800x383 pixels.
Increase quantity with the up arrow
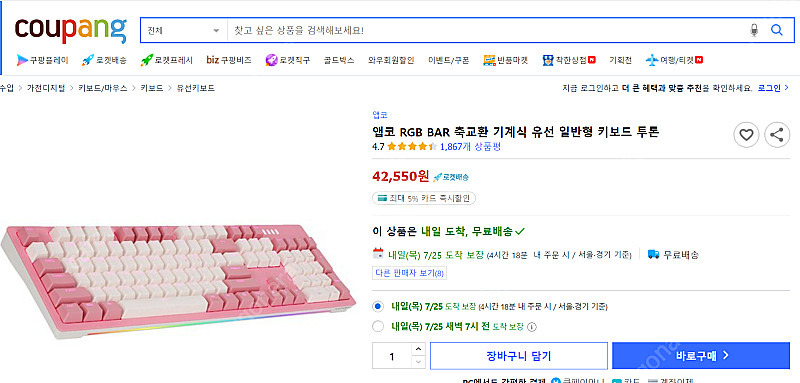(x=418, y=349)
